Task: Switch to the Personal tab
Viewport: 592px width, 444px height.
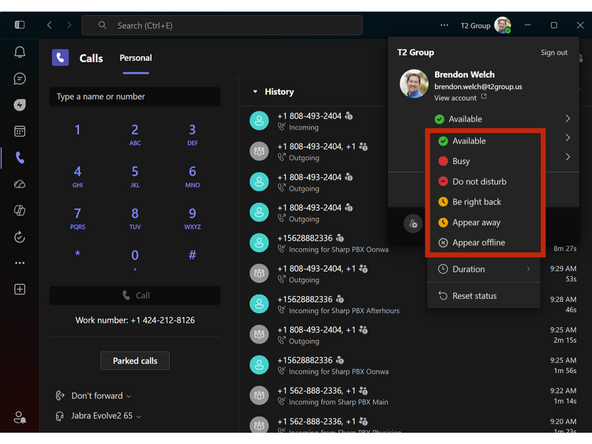Action: 136,58
